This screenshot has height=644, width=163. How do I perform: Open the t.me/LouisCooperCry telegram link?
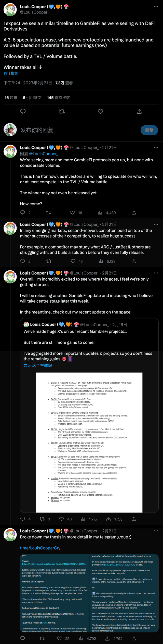tap(42, 548)
